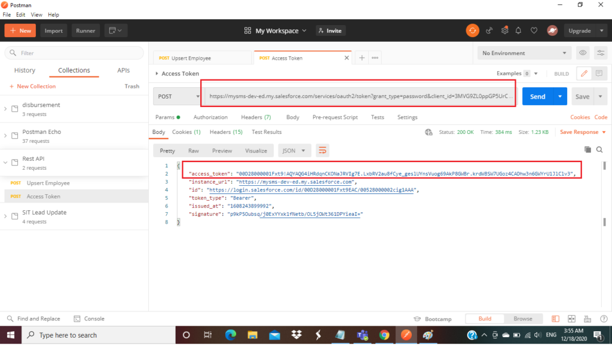This screenshot has height=364, width=612.
Task: Open keyboard shortcuts icon in status bar
Action: [x=587, y=319]
